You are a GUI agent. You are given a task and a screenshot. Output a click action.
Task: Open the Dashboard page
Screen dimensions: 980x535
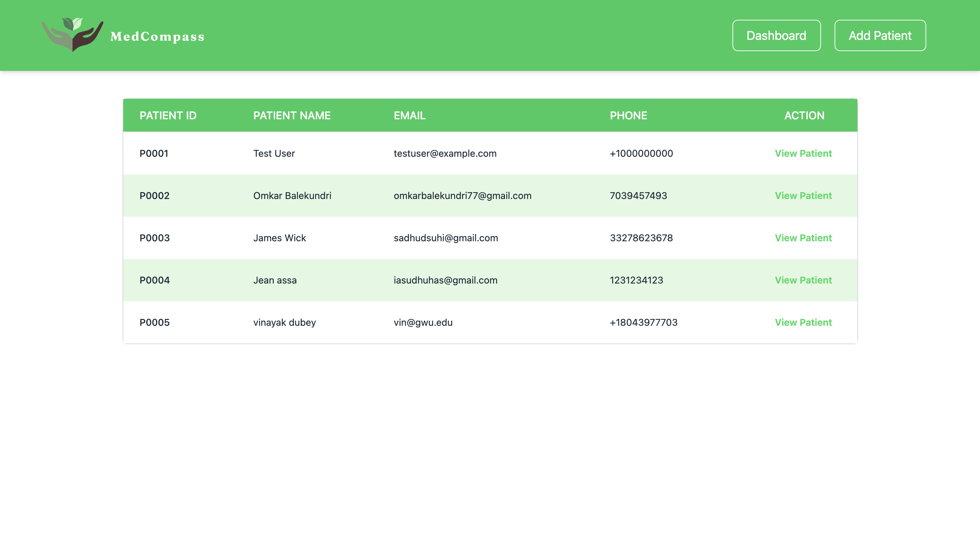tap(776, 35)
